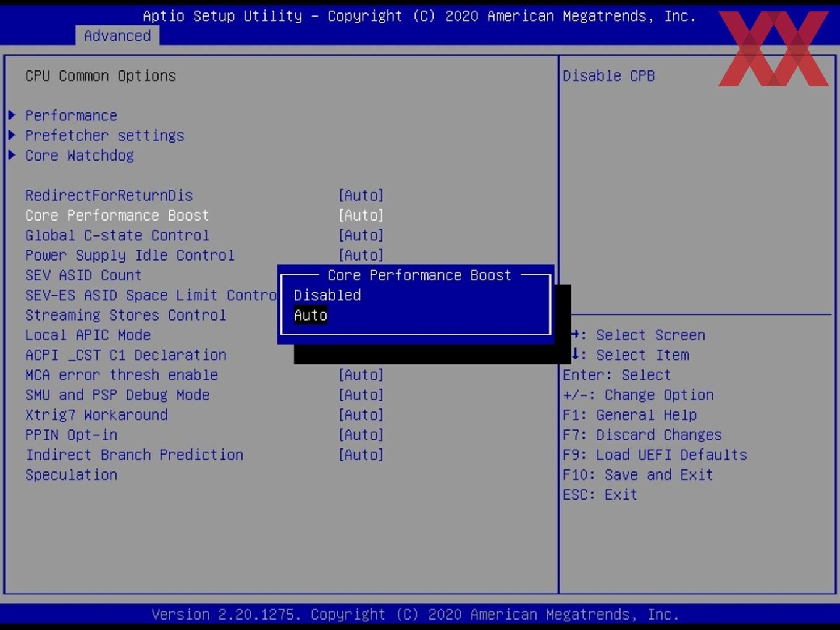Screen dimensions: 840x630
Task: Click the Aptio Setup Utility title text
Action: pos(419,16)
